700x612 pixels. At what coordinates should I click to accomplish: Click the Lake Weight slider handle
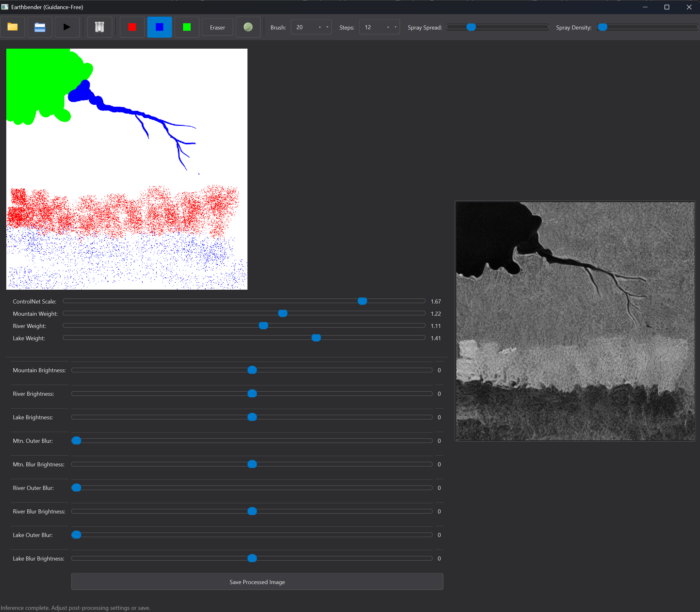[316, 338]
